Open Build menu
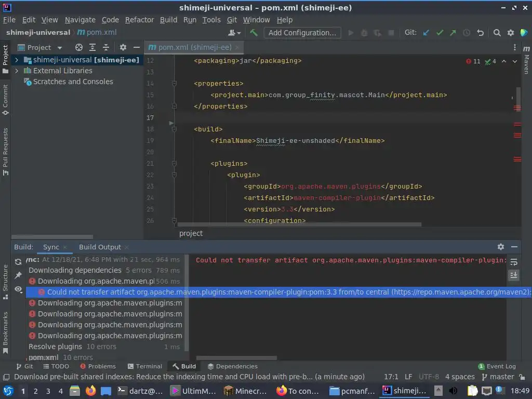The height and width of the screenshot is (399, 532). pyautogui.click(x=169, y=20)
